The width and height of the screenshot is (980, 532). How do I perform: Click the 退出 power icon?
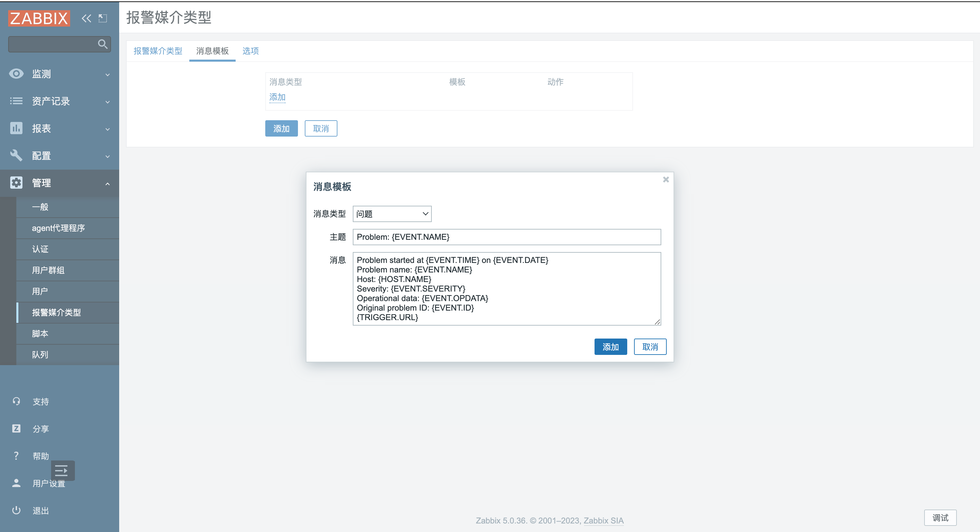click(16, 510)
